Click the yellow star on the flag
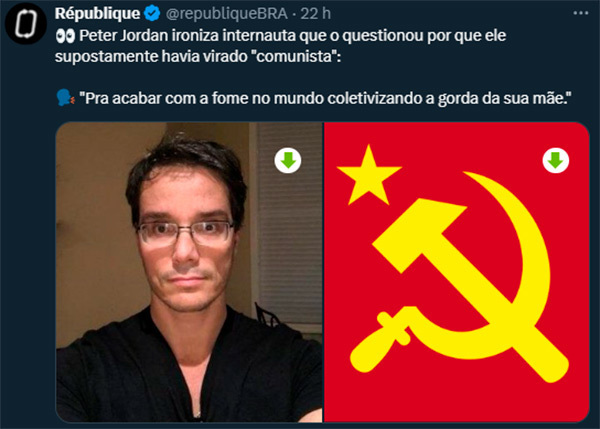Viewport: 600px width, 429px height. tap(369, 176)
